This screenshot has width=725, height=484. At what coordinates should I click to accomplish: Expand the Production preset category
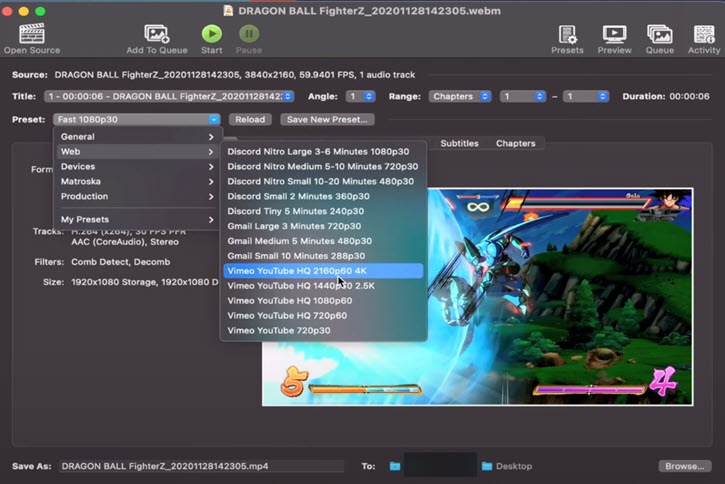137,196
